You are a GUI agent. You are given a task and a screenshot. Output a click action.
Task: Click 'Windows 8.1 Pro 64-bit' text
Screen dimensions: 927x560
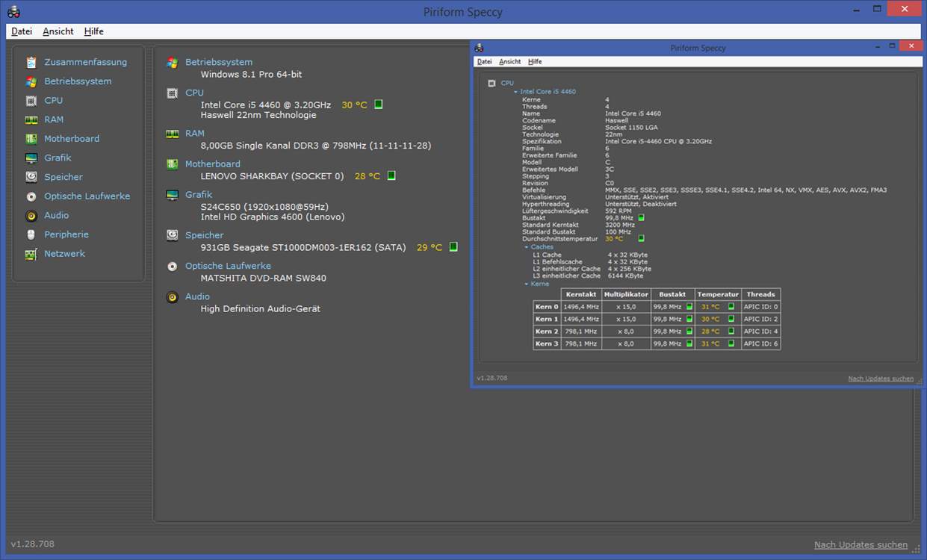(251, 75)
